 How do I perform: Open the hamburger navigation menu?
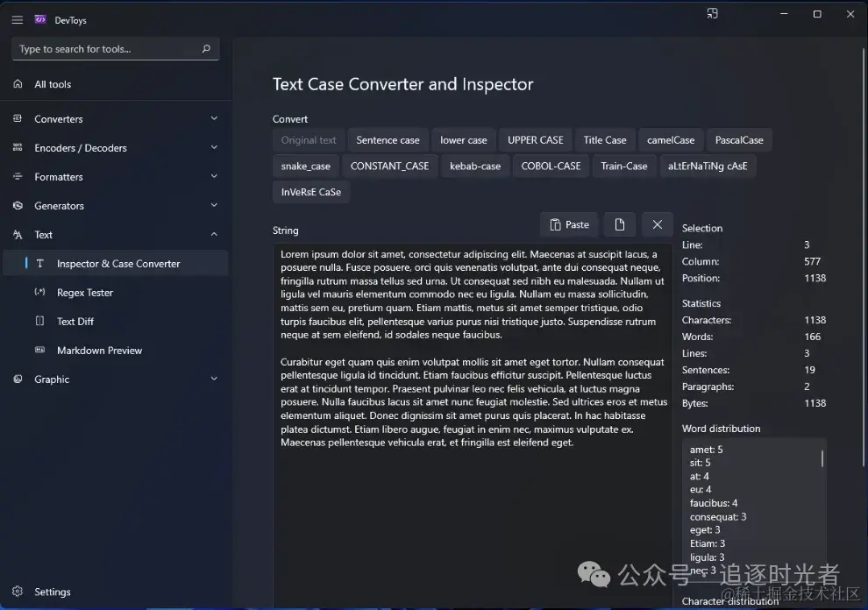[x=18, y=20]
